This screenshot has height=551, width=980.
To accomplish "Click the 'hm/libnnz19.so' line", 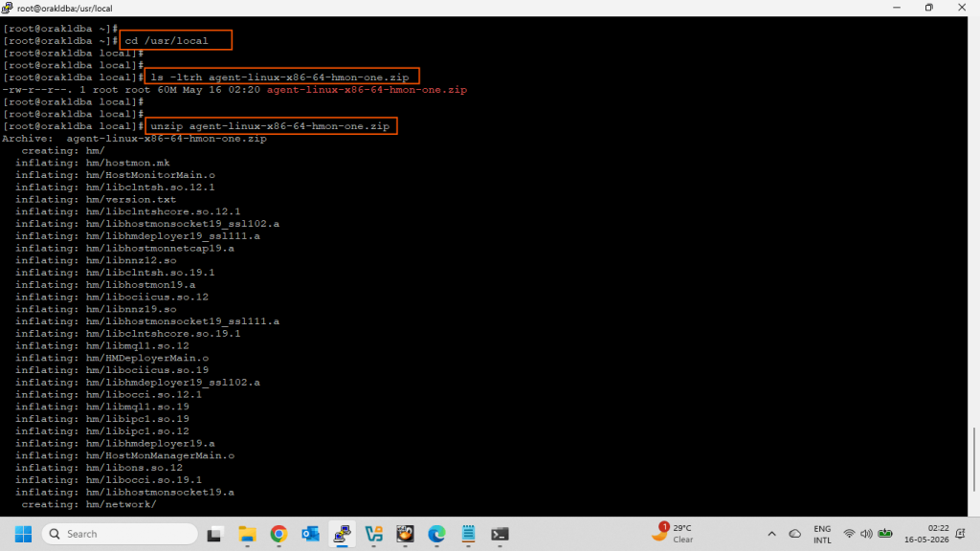I will point(96,309).
